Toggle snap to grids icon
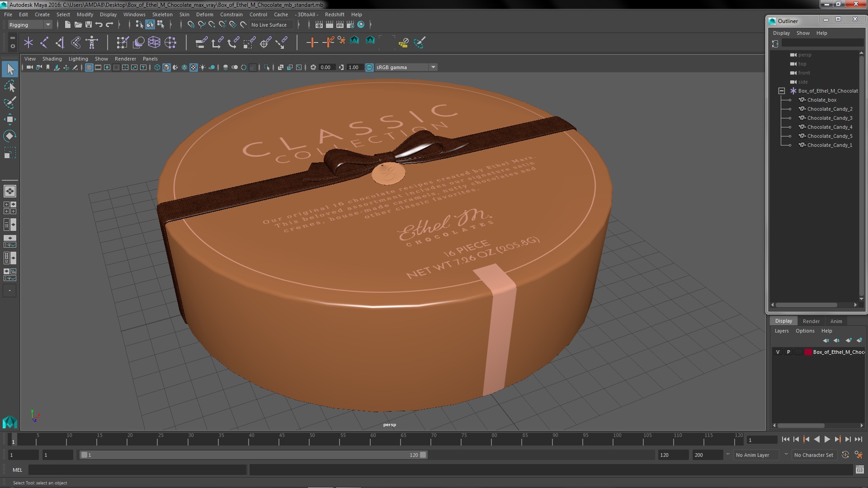Screen dimensions: 868x488 (191, 25)
